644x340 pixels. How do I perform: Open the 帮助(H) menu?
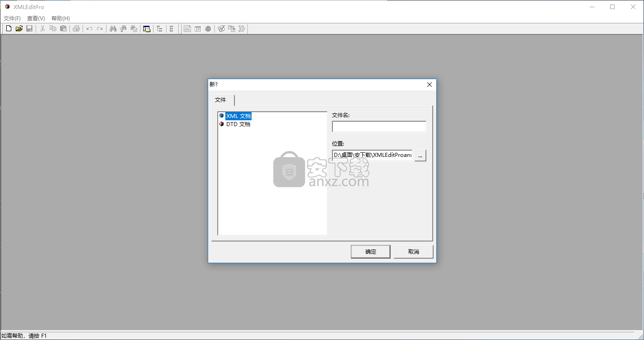point(61,19)
